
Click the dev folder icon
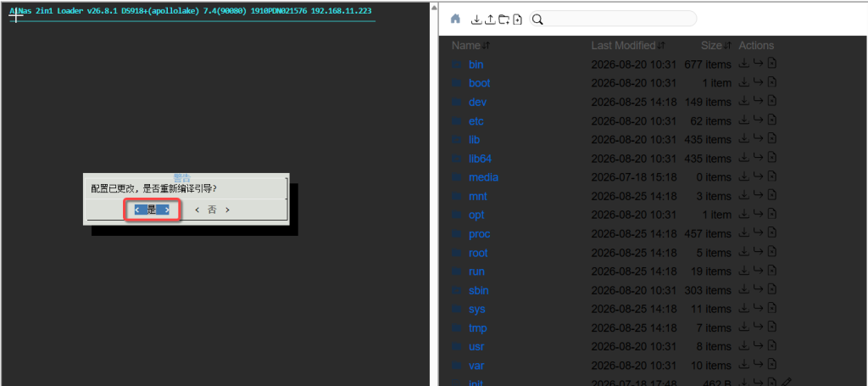click(x=456, y=102)
